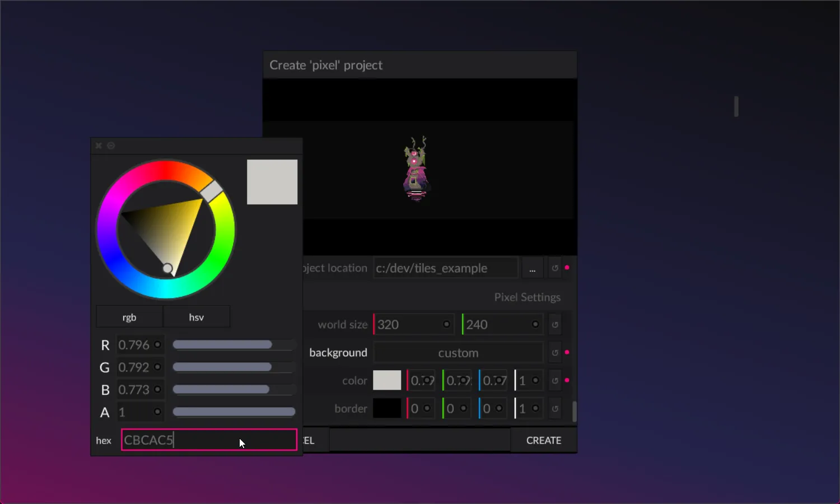Screen dimensions: 840x504
Task: Reset the border color row
Action: click(555, 409)
